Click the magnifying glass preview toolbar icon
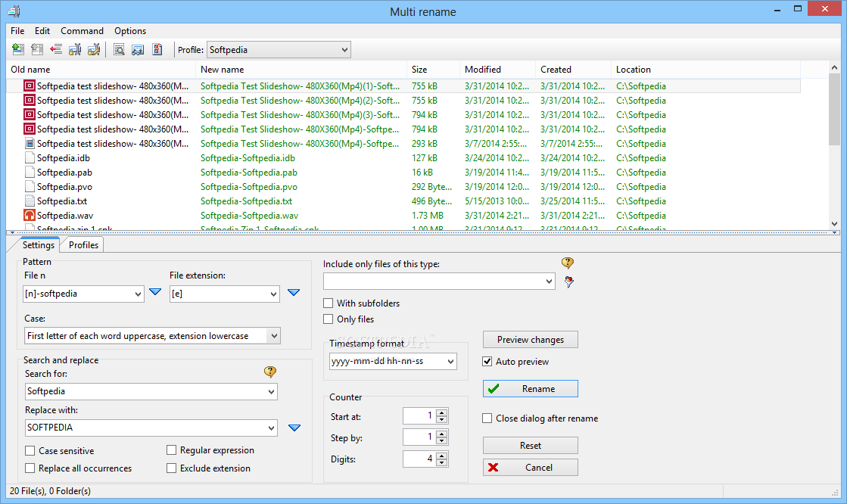The image size is (847, 504). coord(119,50)
